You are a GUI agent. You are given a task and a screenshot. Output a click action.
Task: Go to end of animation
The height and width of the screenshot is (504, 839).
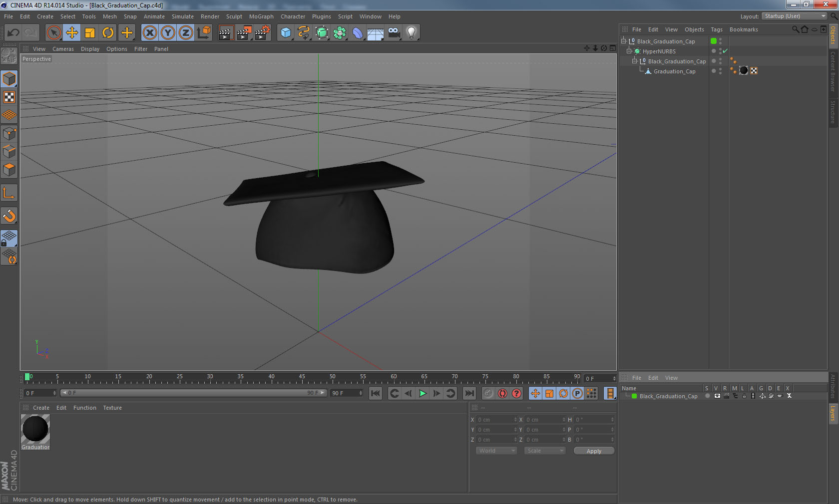tap(469, 393)
